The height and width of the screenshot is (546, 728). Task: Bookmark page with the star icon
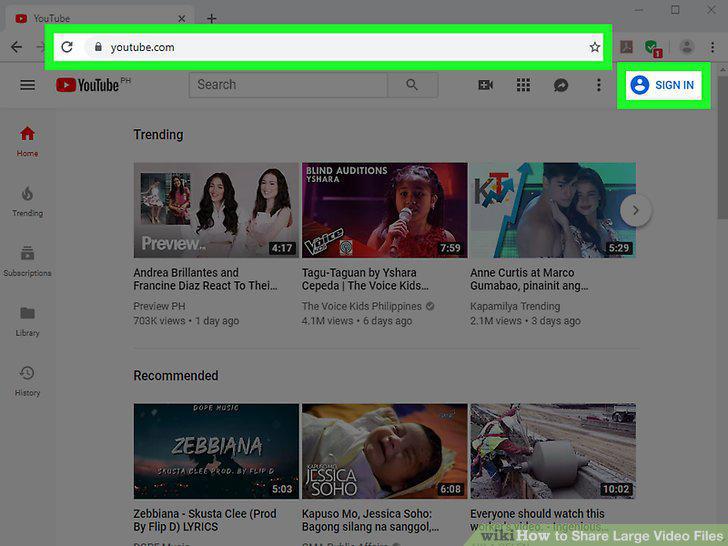[595, 47]
